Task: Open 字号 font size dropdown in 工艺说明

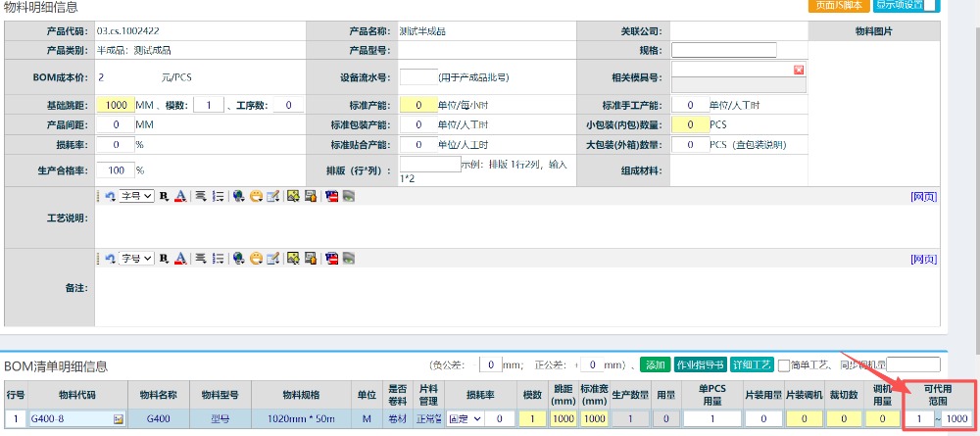Action: (136, 196)
